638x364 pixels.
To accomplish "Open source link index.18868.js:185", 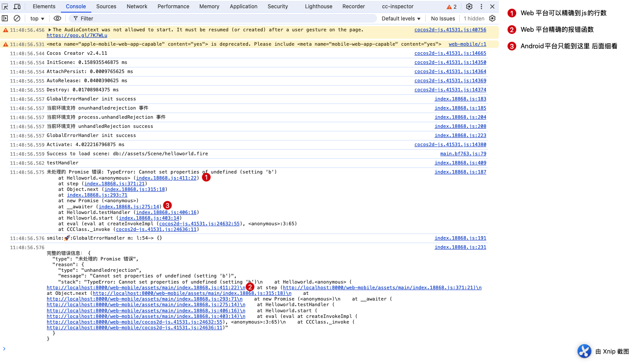I will pos(461,108).
